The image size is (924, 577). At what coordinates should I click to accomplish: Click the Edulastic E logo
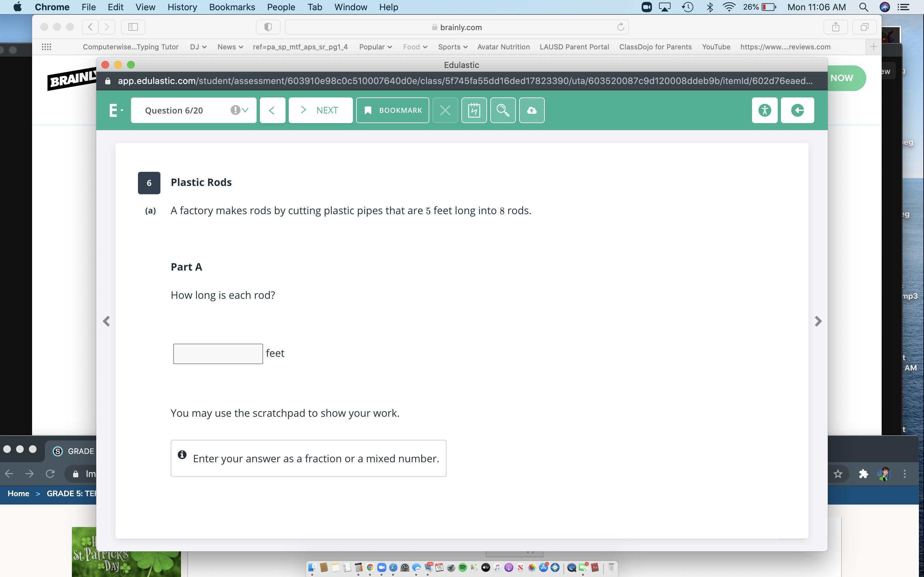(x=114, y=110)
